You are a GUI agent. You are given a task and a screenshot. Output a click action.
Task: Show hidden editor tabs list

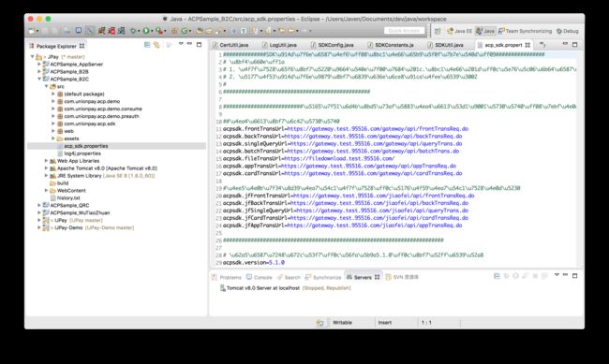point(543,45)
